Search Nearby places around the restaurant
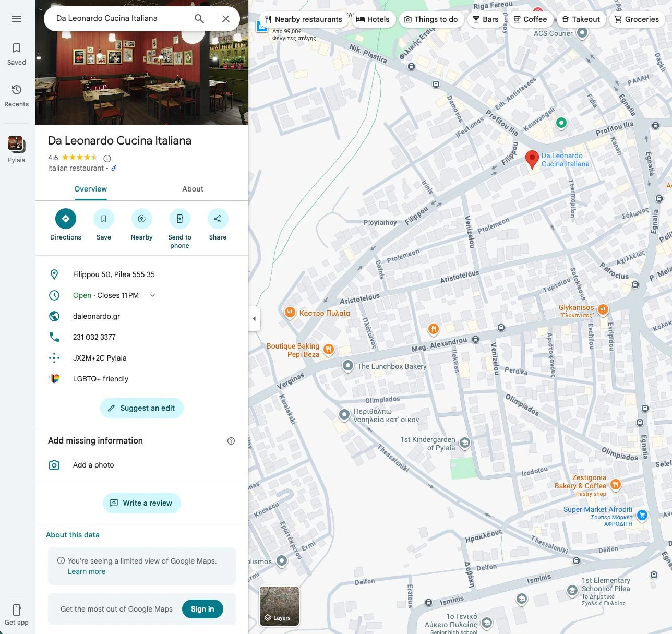Viewport: 672px width, 634px height. pos(141,219)
